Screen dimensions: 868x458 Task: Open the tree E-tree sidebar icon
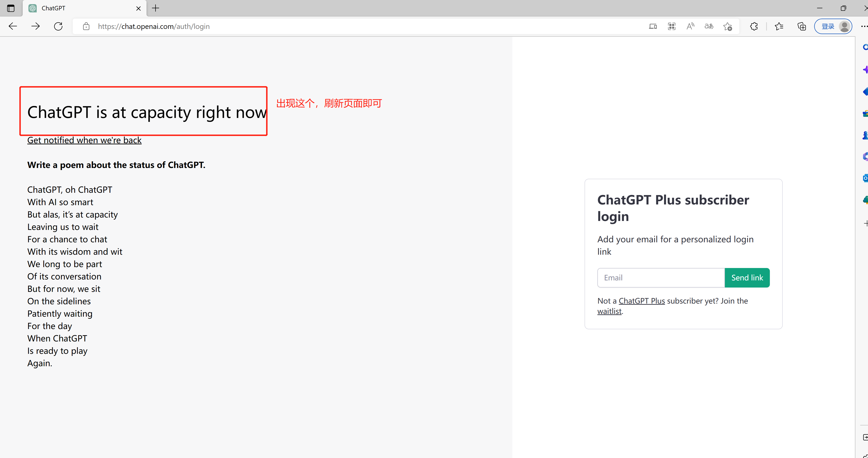(865, 200)
